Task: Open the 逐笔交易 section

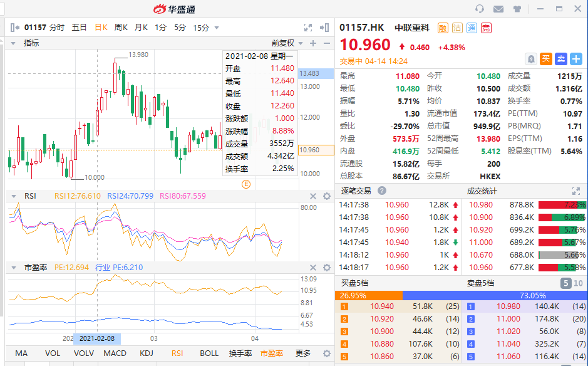Action: (356, 191)
